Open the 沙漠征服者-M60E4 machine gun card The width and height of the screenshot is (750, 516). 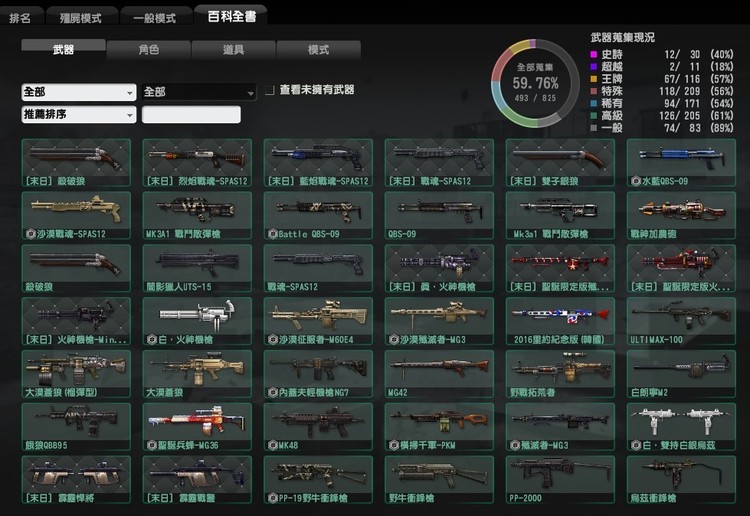pyautogui.click(x=318, y=321)
